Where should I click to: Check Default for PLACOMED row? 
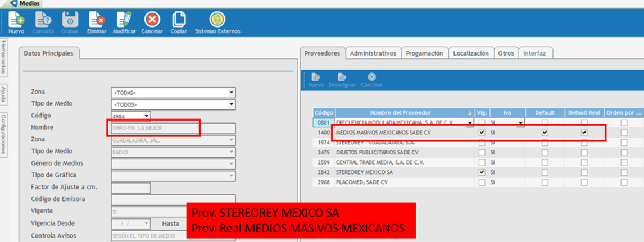(545, 182)
